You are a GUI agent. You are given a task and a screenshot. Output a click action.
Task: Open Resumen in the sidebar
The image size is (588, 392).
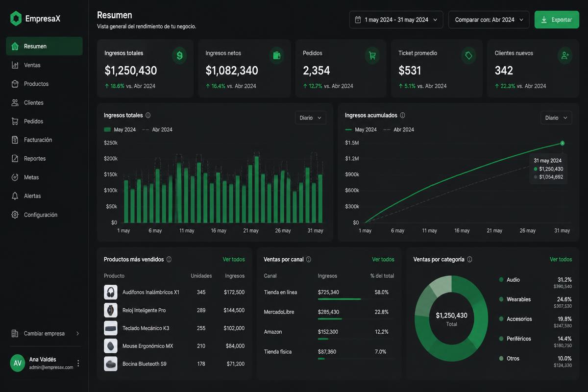[44, 46]
